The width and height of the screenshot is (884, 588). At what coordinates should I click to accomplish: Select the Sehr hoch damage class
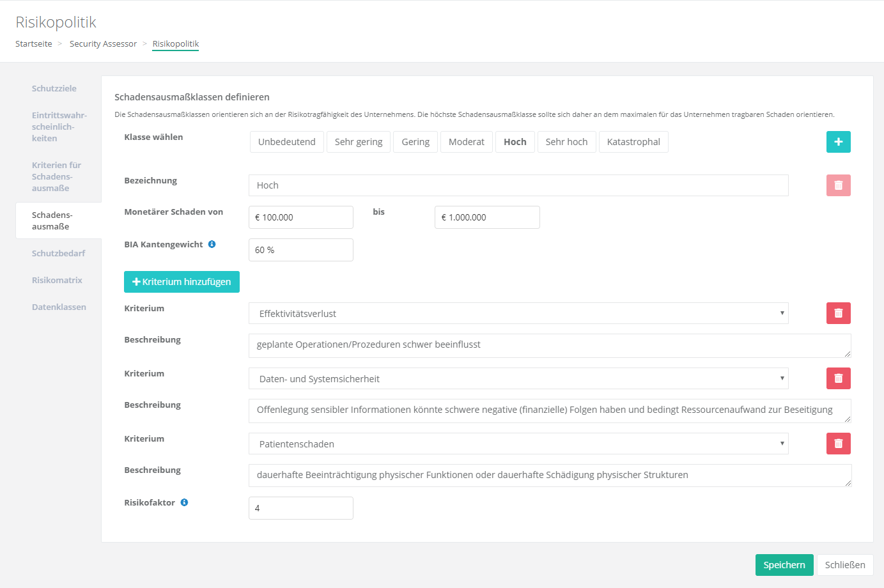(566, 142)
